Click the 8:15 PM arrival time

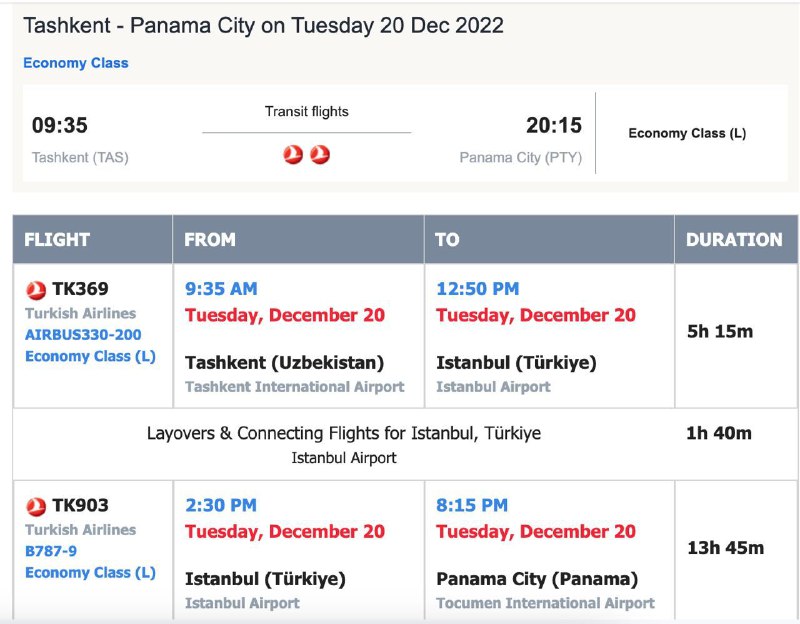[472, 505]
